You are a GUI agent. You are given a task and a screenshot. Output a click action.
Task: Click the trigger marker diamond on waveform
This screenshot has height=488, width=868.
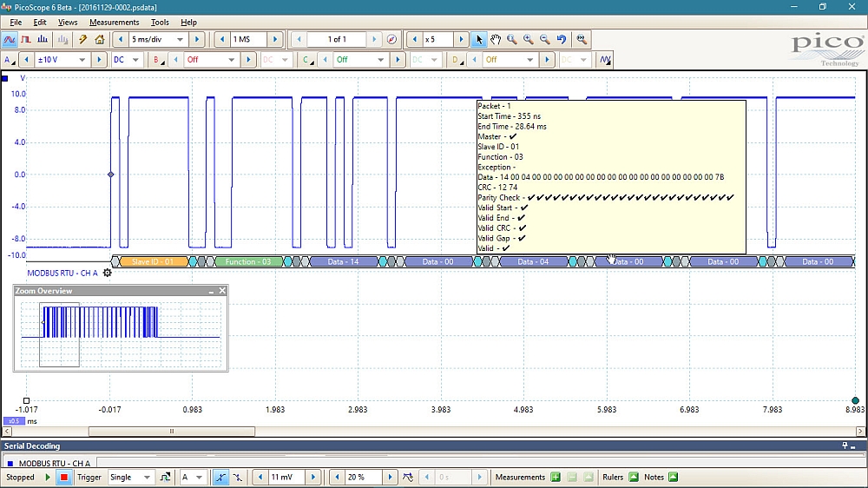click(111, 175)
